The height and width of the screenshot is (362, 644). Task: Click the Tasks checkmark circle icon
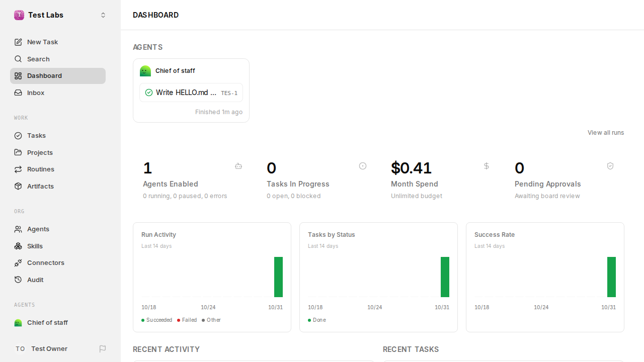point(18,136)
